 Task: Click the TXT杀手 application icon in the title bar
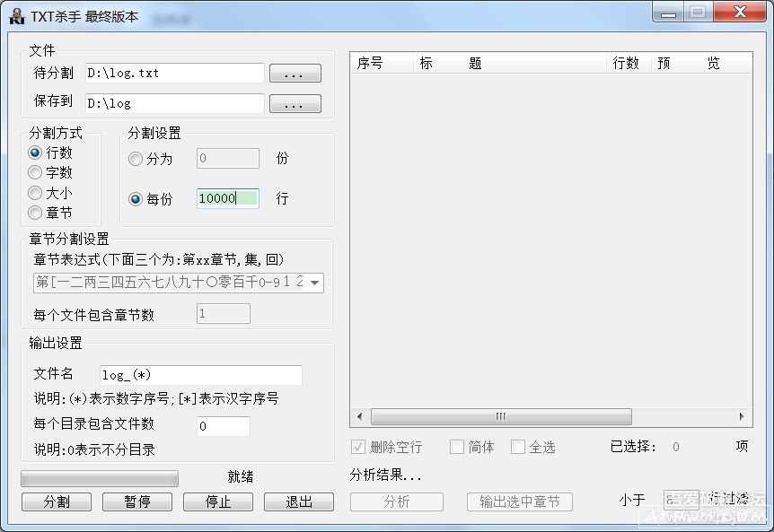pos(15,13)
